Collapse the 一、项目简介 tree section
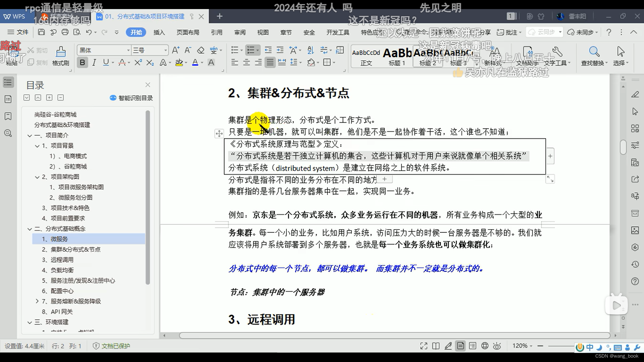This screenshot has height=362, width=644. pos(30,135)
